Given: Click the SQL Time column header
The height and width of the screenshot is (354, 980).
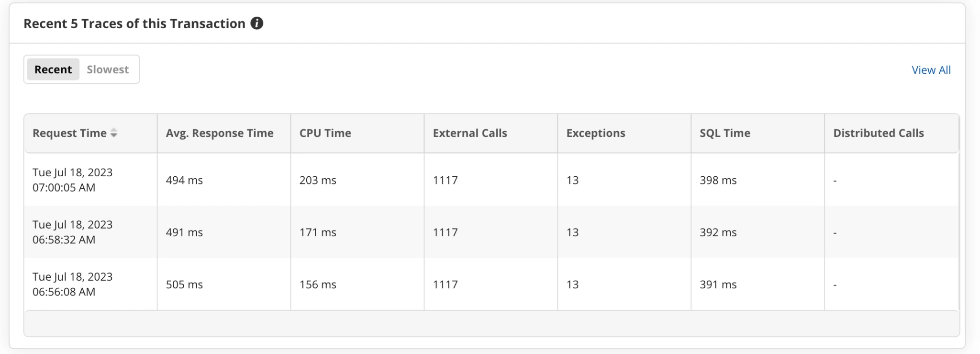Looking at the screenshot, I should [x=725, y=133].
